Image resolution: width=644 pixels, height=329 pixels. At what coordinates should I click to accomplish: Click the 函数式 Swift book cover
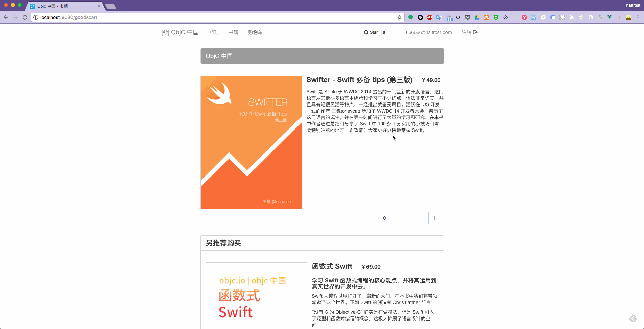coord(257,296)
